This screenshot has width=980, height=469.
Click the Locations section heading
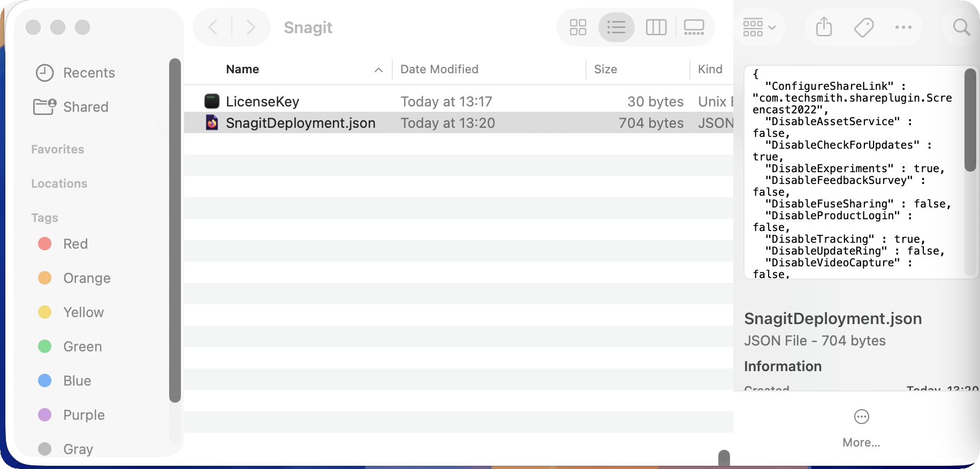click(x=59, y=184)
